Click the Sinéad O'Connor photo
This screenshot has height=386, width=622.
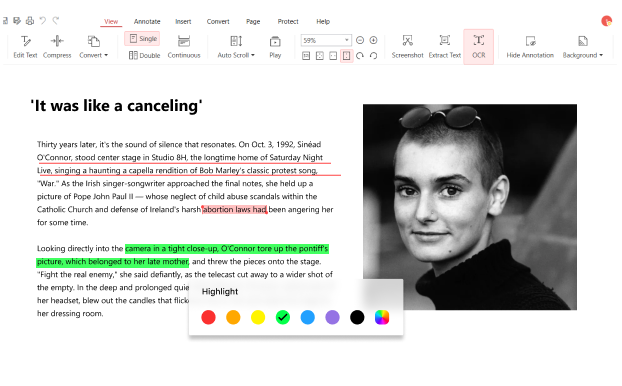(x=470, y=207)
